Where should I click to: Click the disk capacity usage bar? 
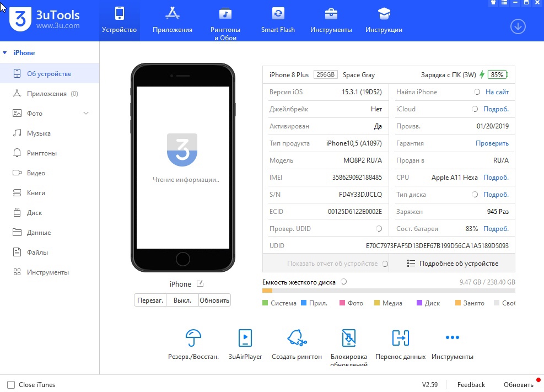389,291
